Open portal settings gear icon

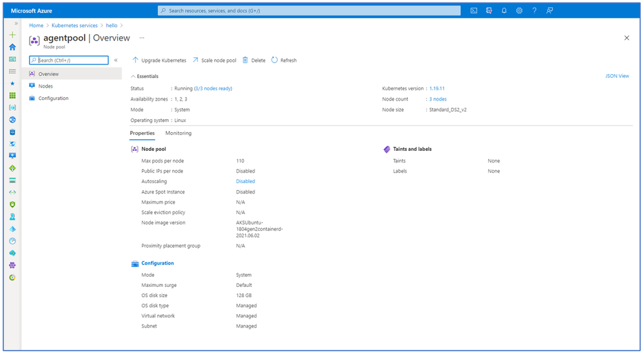tap(519, 11)
